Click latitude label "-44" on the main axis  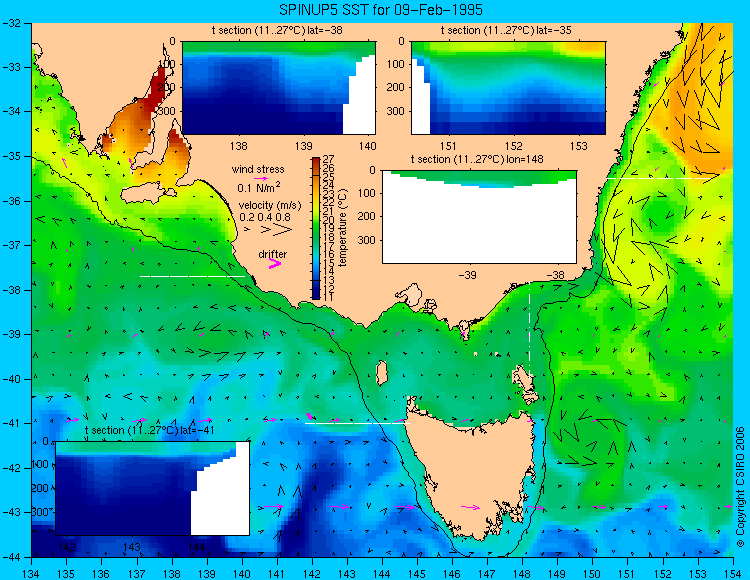pyautogui.click(x=11, y=557)
